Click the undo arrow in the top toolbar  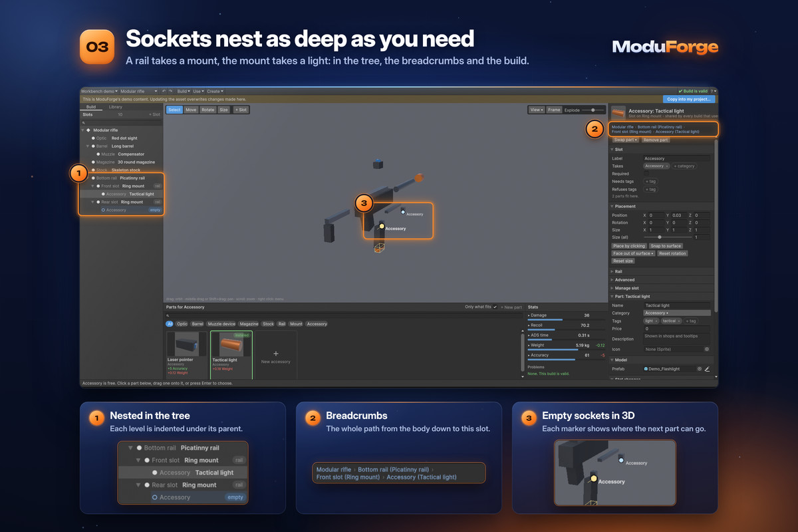164,91
